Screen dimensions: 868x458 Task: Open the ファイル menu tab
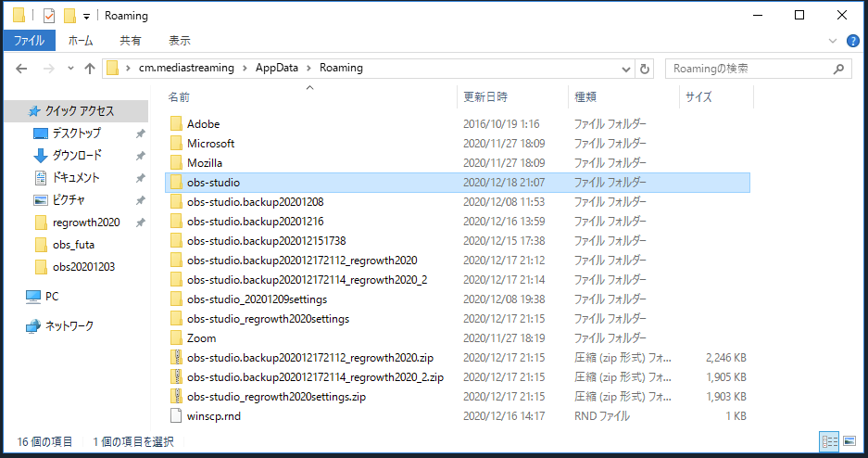point(30,41)
